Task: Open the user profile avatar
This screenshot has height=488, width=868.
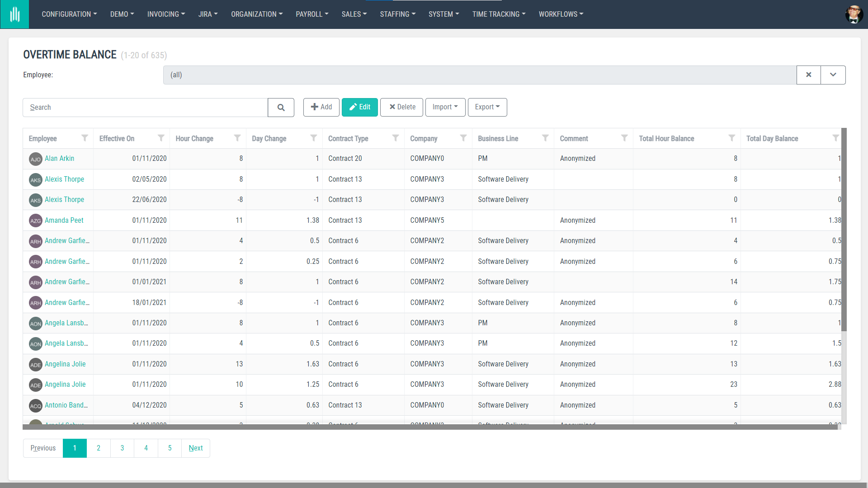Action: (854, 14)
